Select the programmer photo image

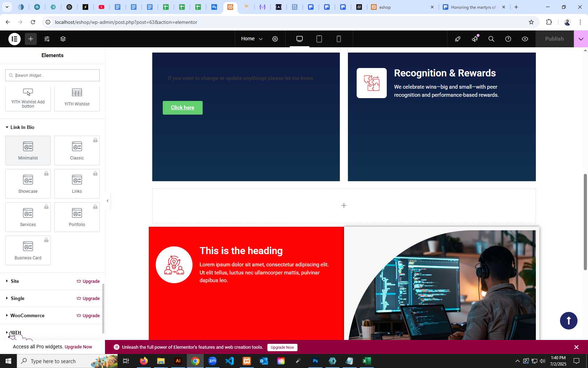coord(442,285)
